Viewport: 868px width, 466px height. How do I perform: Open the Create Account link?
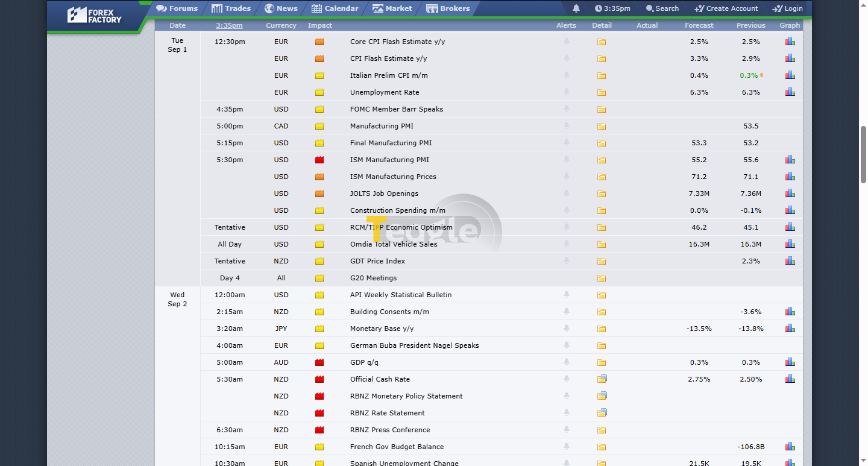[x=726, y=8]
